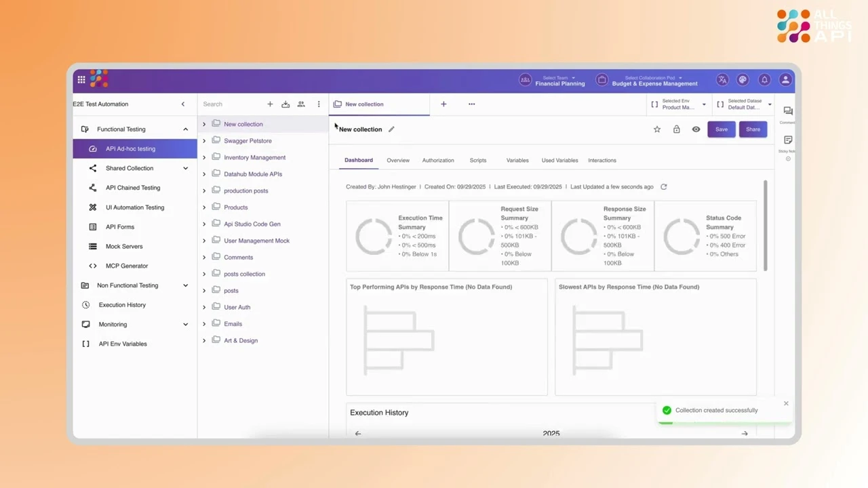Star the New collection as favorite
868x488 pixels.
point(657,129)
